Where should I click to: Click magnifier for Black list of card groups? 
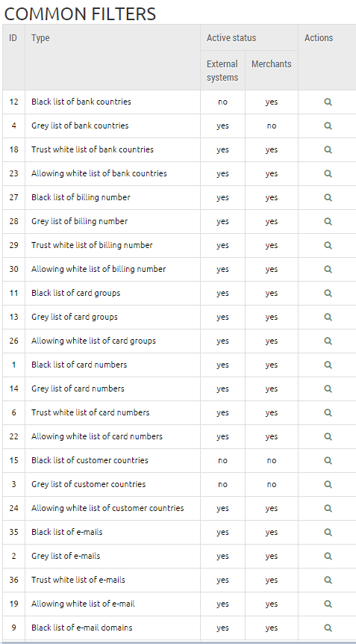328,293
